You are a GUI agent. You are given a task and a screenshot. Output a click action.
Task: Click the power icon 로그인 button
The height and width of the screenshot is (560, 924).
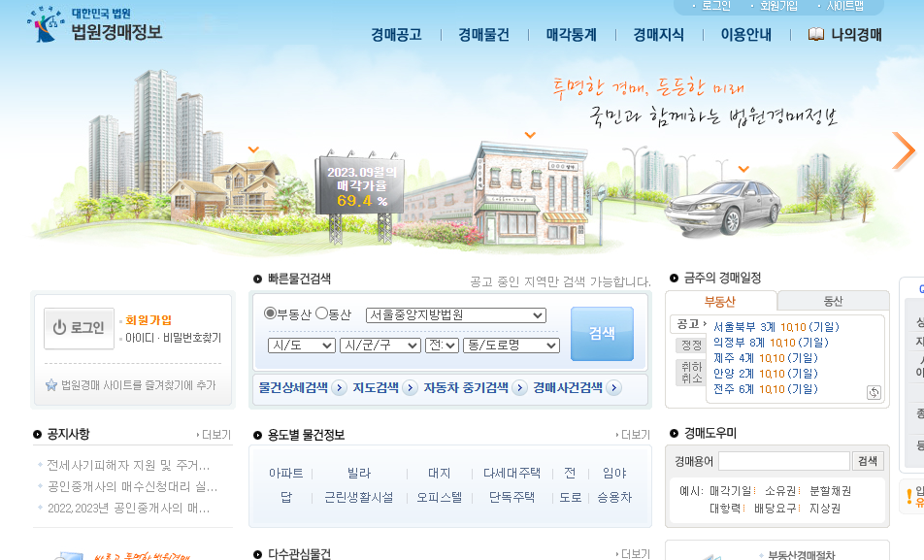click(x=79, y=328)
